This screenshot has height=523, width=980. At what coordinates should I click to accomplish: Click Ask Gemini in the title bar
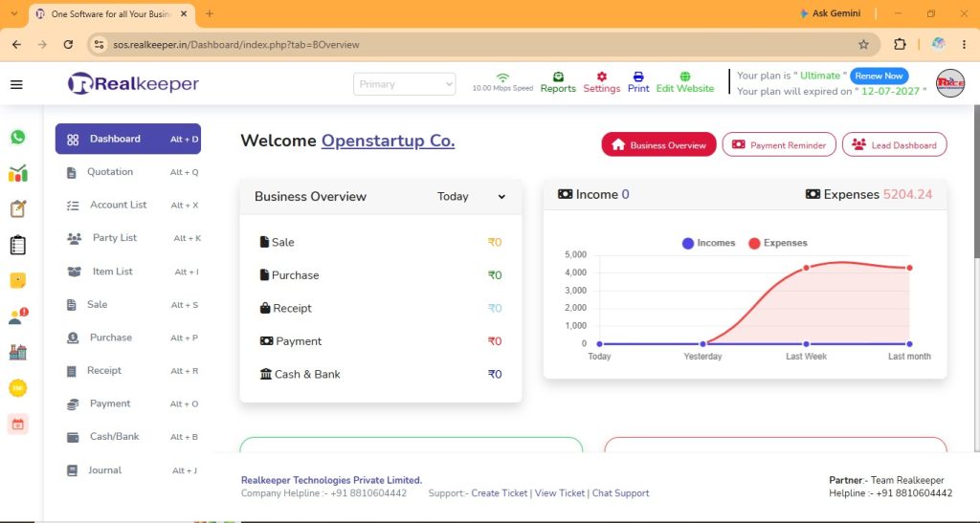coord(831,13)
